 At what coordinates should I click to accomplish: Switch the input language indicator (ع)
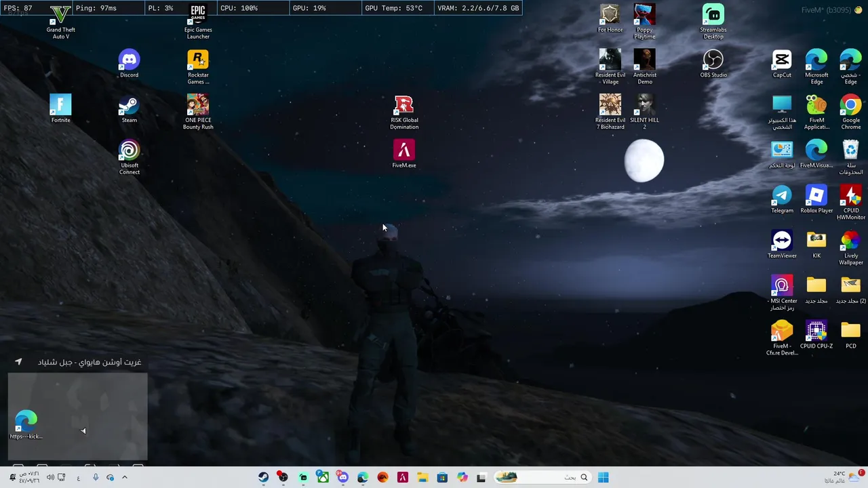(78, 477)
